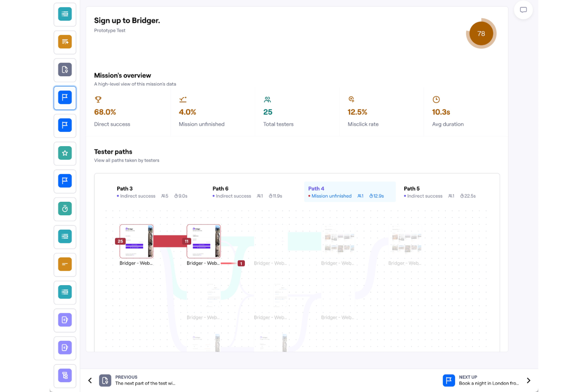This screenshot has width=588, height=392.
Task: Click the icon above Mission unfinished metric
Action: point(183,99)
